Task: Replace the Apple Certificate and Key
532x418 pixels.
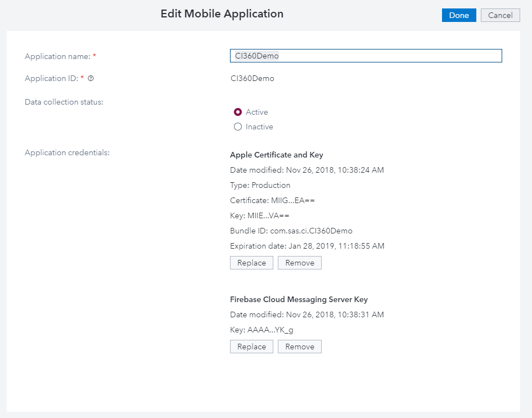Action: 251,263
